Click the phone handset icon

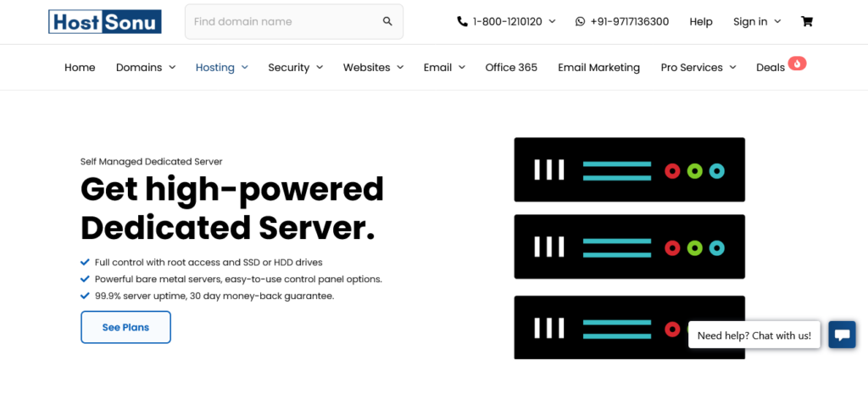click(x=462, y=22)
